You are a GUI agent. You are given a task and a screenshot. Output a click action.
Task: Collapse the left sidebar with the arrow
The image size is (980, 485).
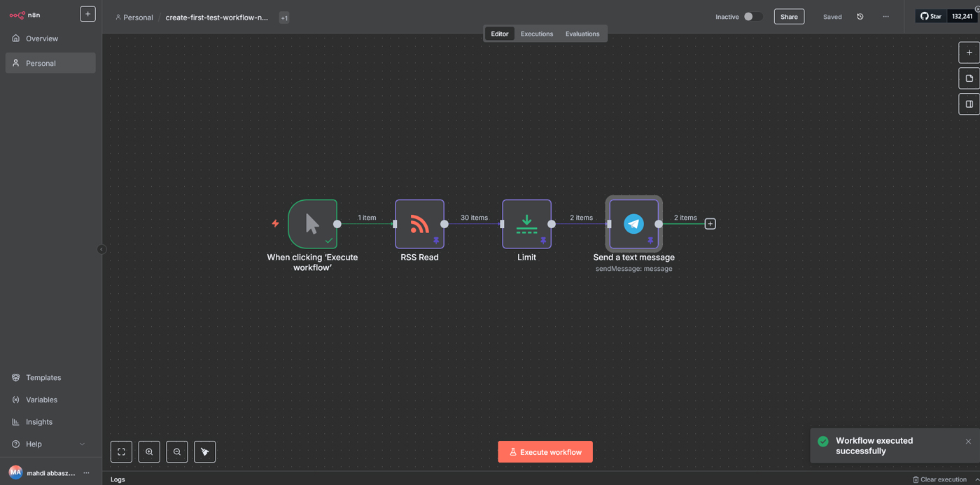coord(101,249)
